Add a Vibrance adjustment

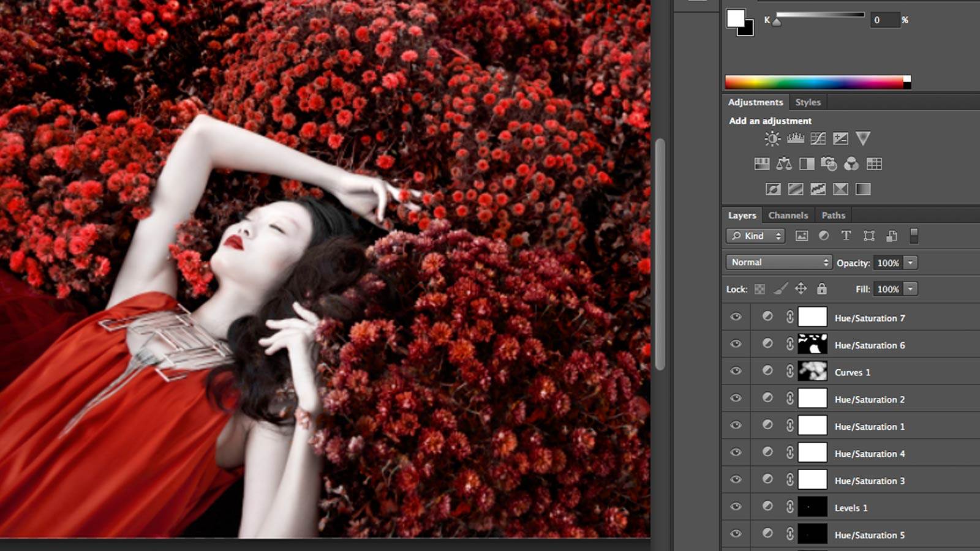click(862, 139)
